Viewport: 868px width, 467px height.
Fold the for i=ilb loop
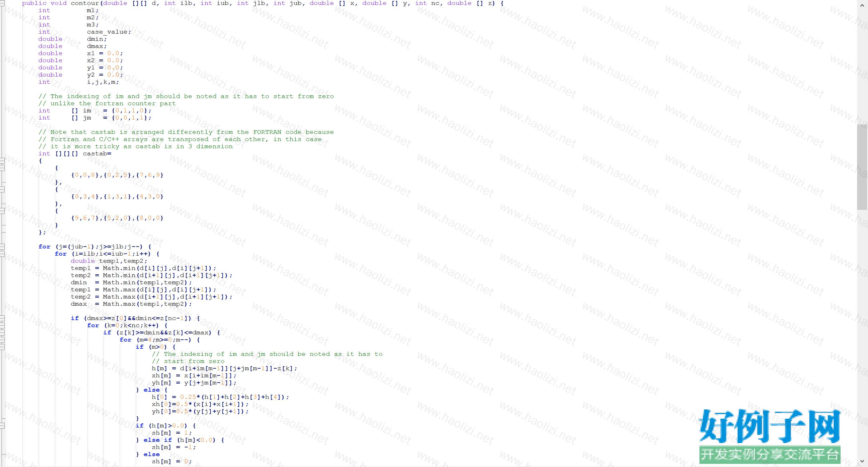[x=2, y=254]
